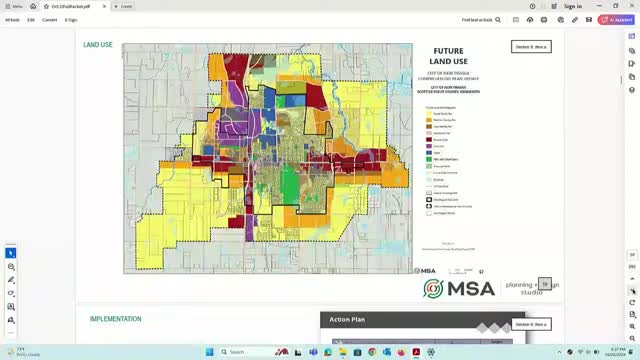
Task: Open the Edit tools
Action: 31,20
